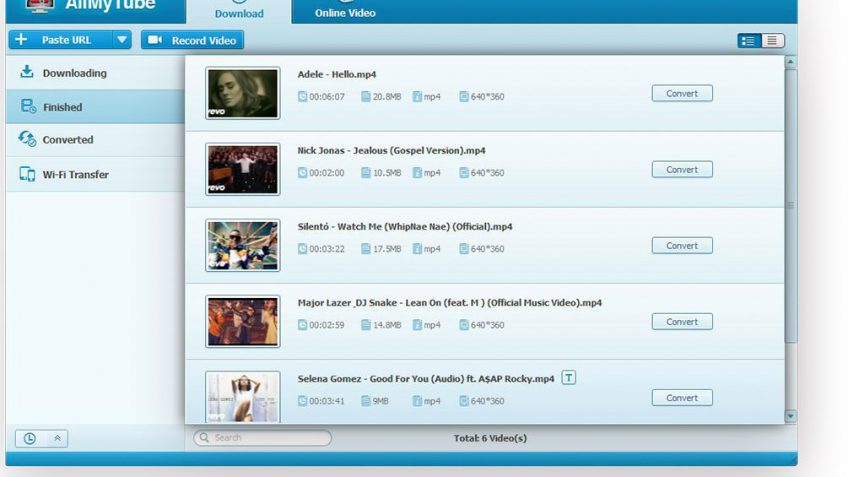Click Total: 6 Video(s) status text
Image resolution: width=848 pixels, height=477 pixels.
pyautogui.click(x=490, y=438)
